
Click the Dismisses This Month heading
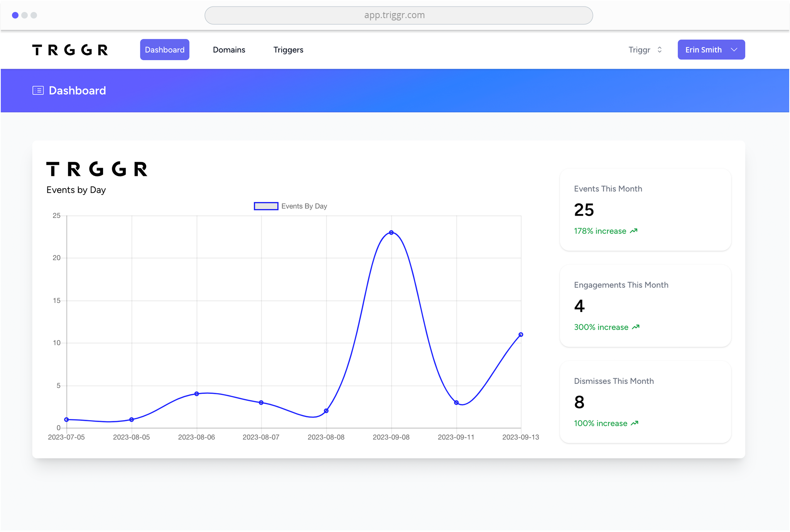614,381
